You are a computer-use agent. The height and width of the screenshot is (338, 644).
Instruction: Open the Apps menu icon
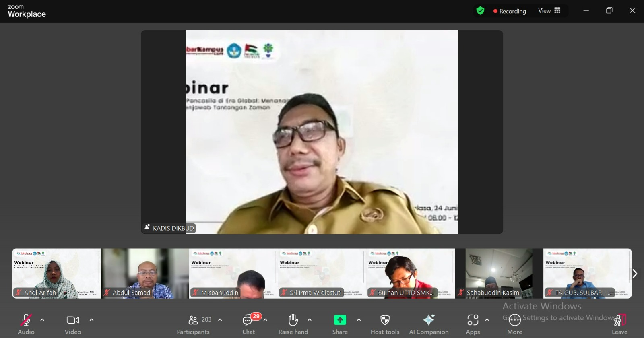point(473,320)
